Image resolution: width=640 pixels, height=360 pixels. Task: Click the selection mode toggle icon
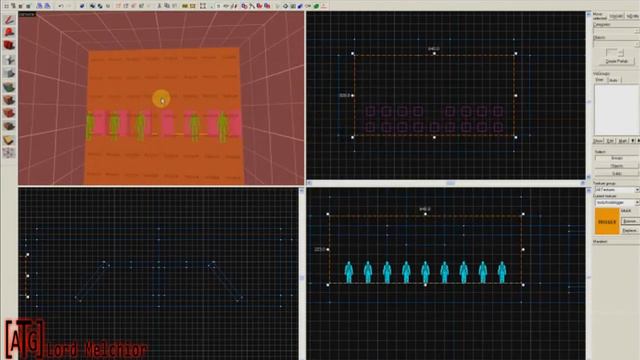click(203, 6)
